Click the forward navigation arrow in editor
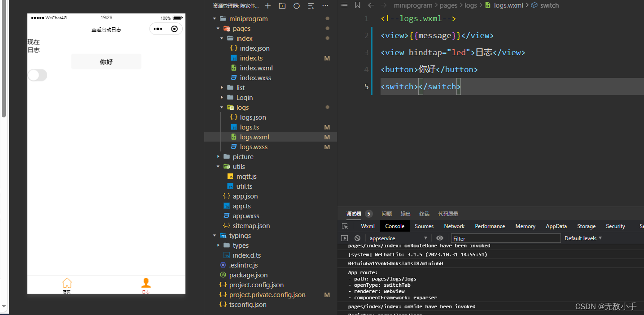 pyautogui.click(x=384, y=5)
